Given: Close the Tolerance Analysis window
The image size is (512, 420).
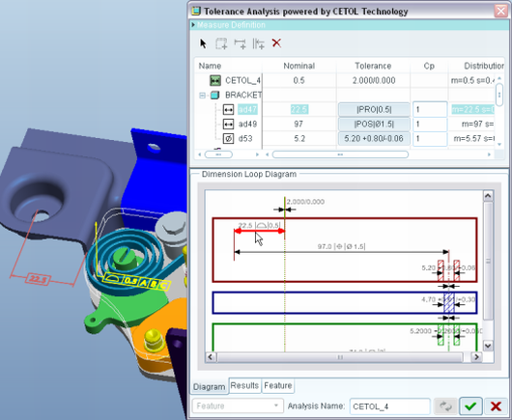Looking at the screenshot, I should point(500,11).
